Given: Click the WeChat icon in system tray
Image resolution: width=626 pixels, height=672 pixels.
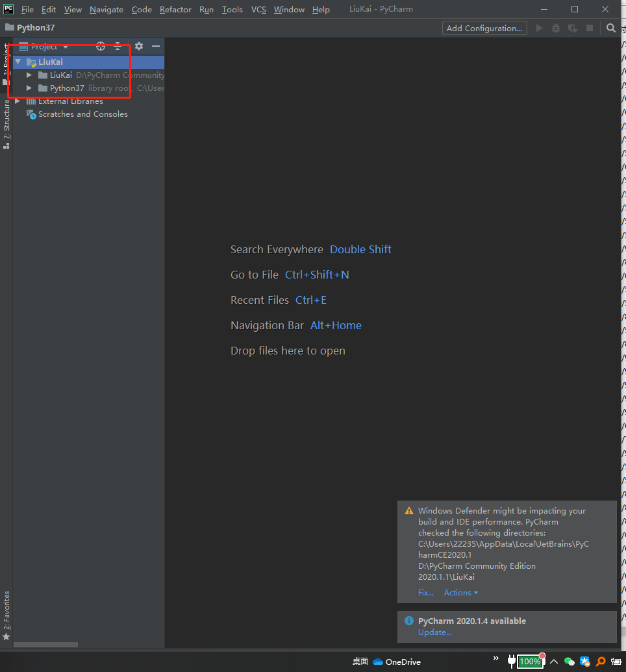Looking at the screenshot, I should (x=569, y=662).
